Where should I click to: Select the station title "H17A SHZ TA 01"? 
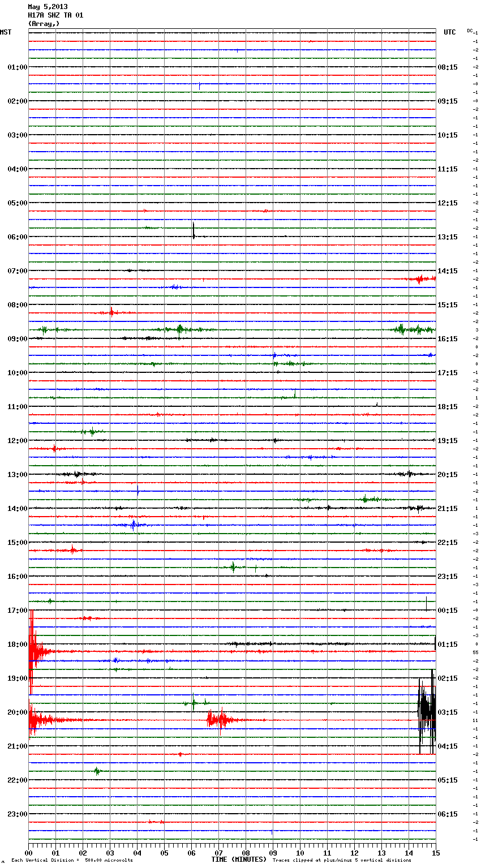tap(55, 15)
